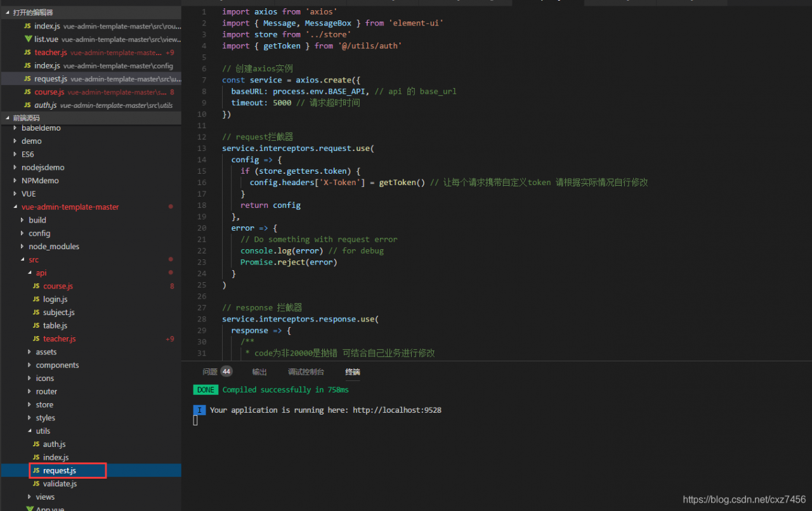
Task: Collapse the vue-admin-template-master folder arrow
Action: (x=15, y=207)
